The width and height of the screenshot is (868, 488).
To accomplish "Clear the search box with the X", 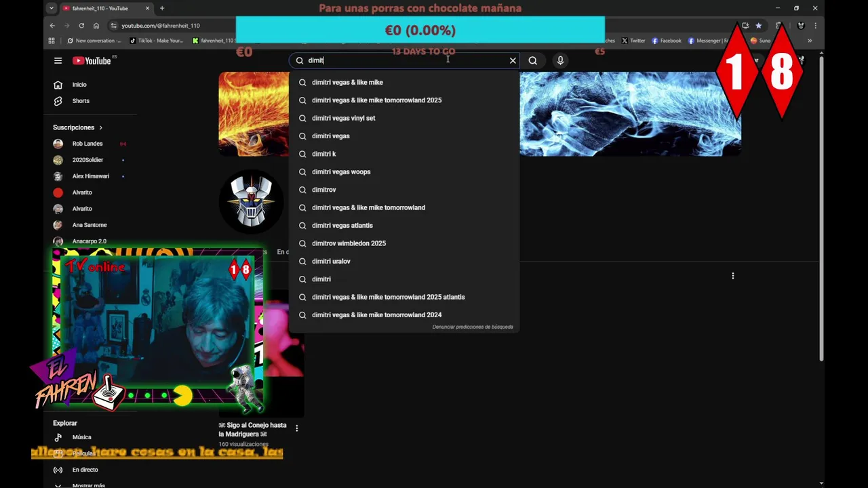I will (x=513, y=60).
